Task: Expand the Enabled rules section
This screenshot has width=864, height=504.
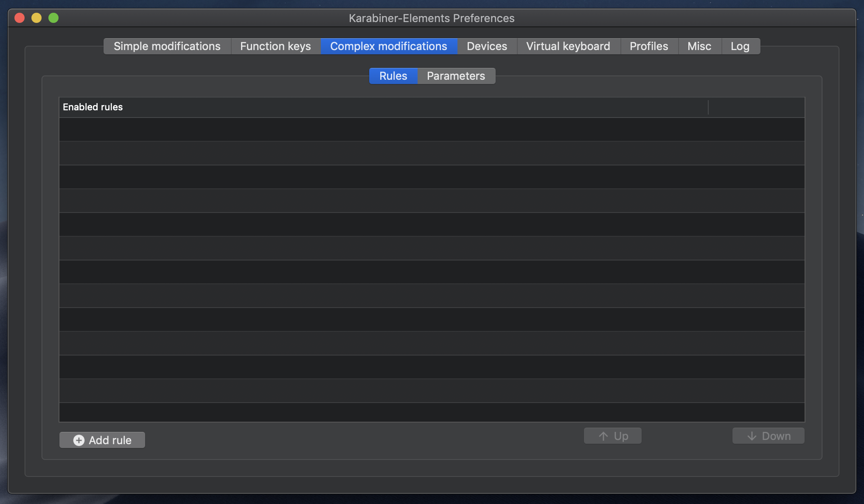Action: [x=93, y=106]
